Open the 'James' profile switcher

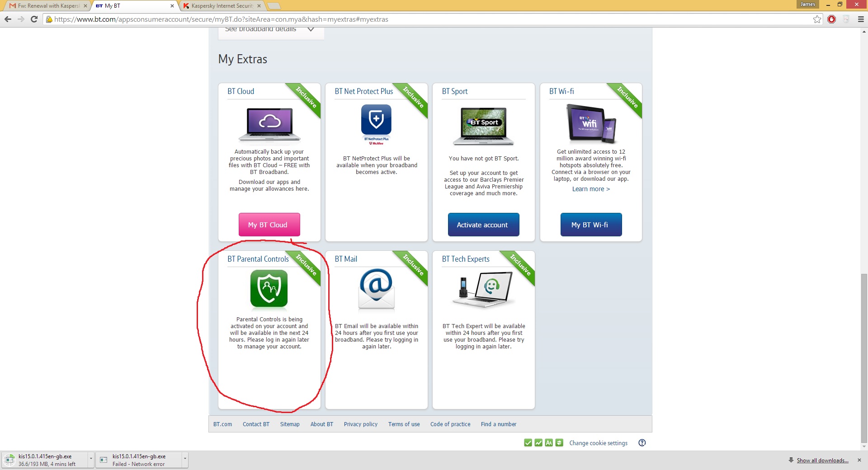808,4
